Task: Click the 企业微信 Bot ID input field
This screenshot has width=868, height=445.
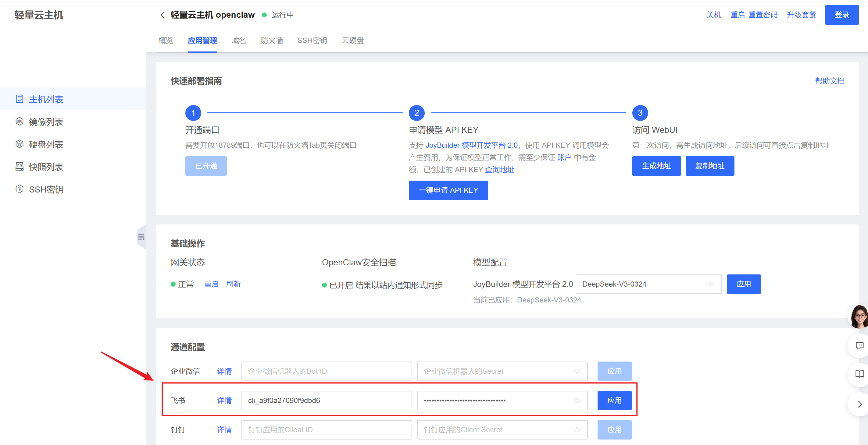Action: (326, 371)
